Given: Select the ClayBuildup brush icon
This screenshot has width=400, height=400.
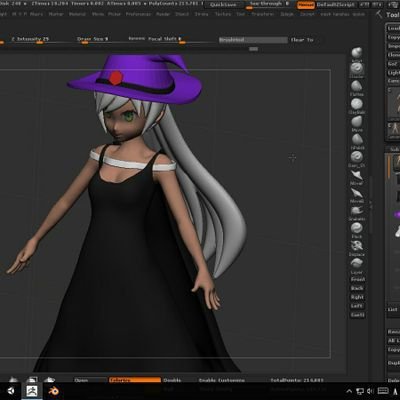Looking at the screenshot, I should tap(357, 104).
